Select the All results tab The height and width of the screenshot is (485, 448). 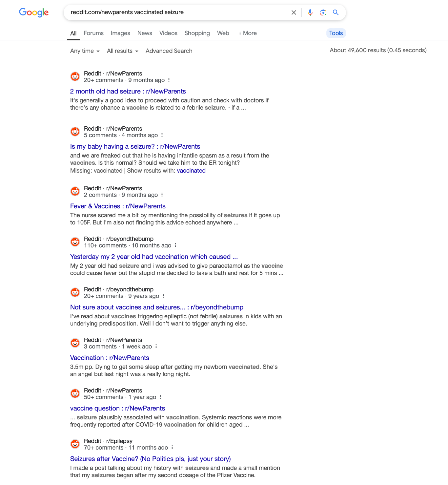coord(73,33)
